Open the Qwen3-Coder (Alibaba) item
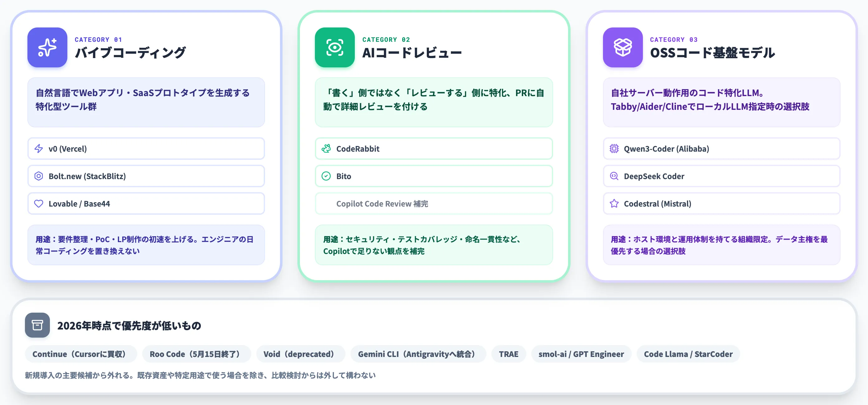The image size is (868, 405). click(x=721, y=149)
